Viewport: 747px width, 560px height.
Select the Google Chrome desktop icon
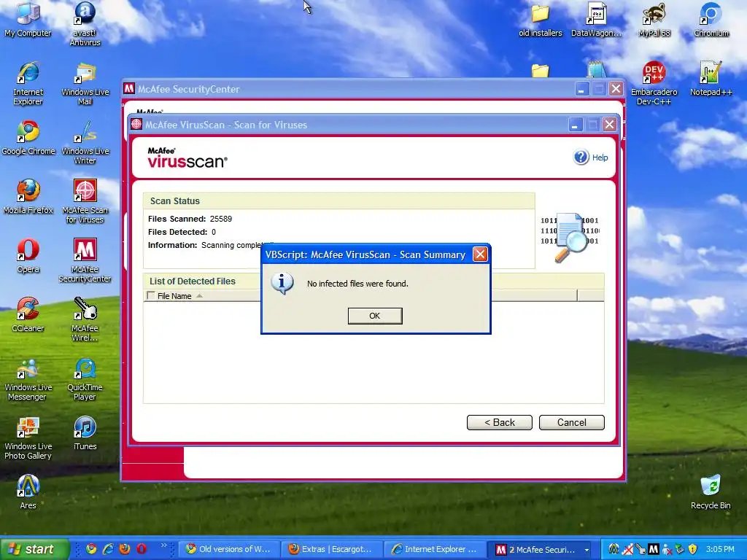click(28, 138)
